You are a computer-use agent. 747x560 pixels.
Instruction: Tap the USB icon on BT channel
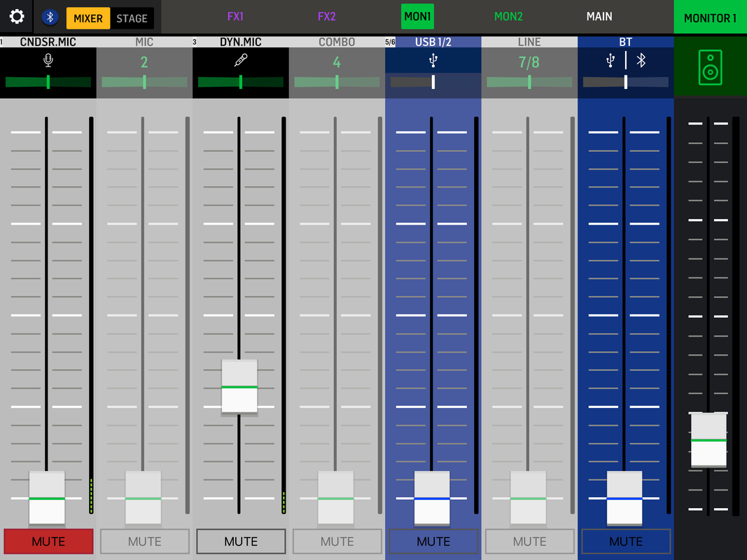click(610, 60)
